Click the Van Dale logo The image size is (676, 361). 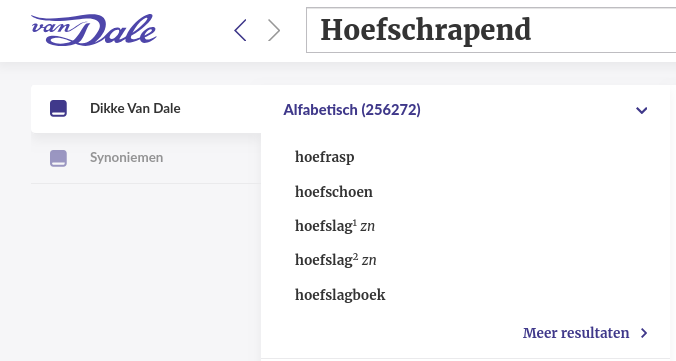pyautogui.click(x=94, y=30)
